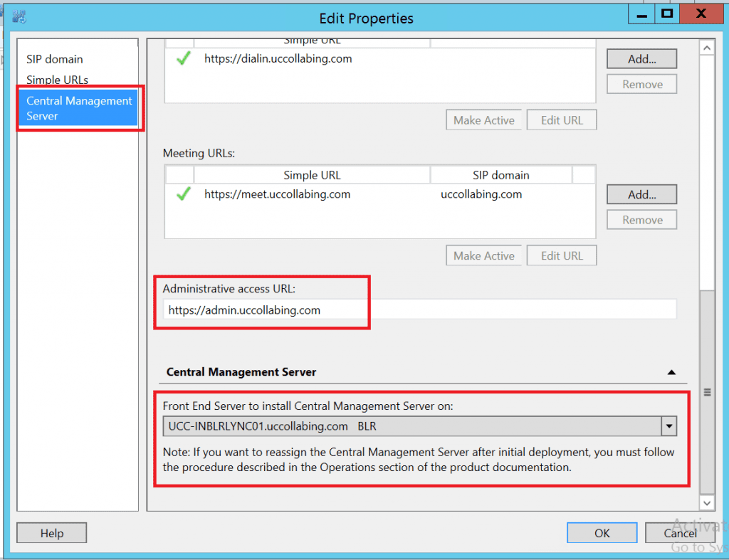Select Simple URLs in the sidebar
The height and width of the screenshot is (560, 729).
[58, 80]
